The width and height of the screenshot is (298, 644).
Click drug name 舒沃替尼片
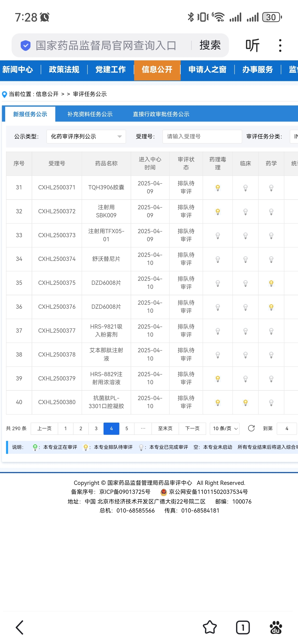point(106,259)
